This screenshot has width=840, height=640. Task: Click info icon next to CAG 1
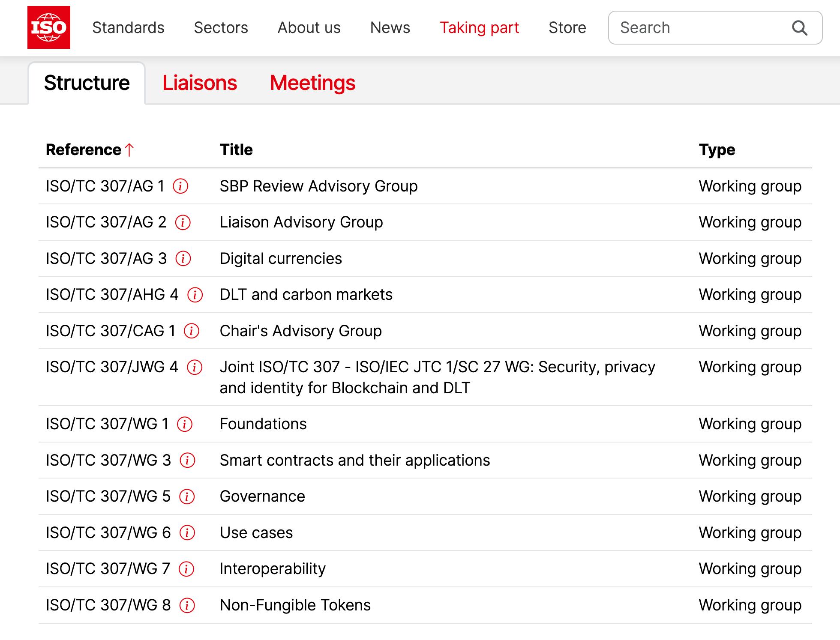[192, 331]
